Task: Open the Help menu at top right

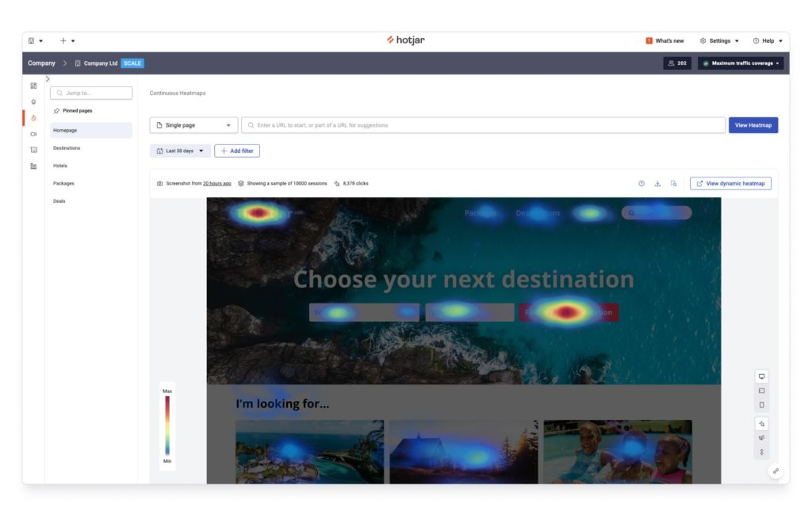Action: pos(767,40)
